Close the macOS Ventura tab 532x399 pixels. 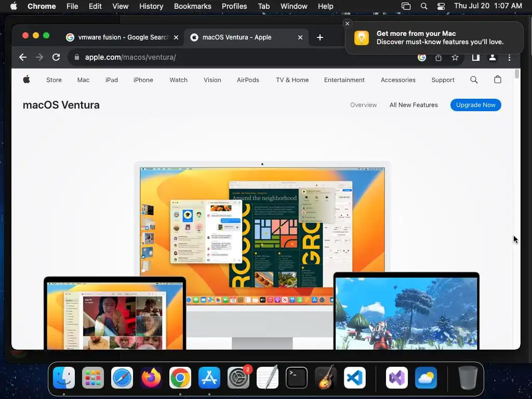(x=300, y=37)
